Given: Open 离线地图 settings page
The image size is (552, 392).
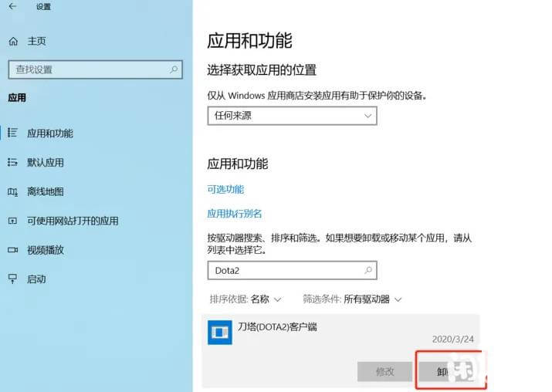Looking at the screenshot, I should (x=46, y=191).
